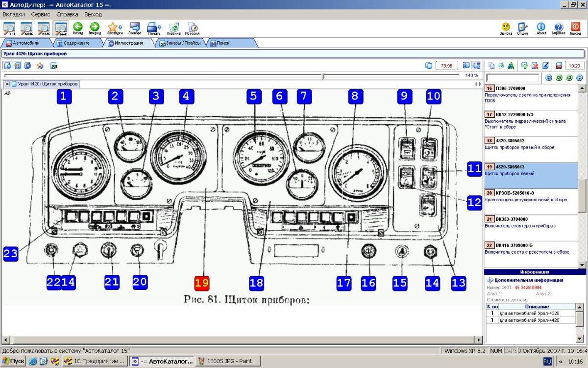Open the dropdown arrow beside Закладки
This screenshot has height=368, width=588.
click(121, 27)
